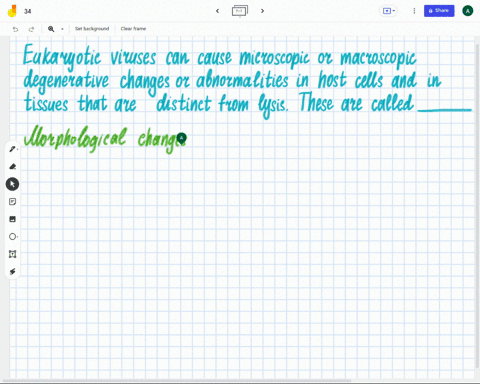Expand the frame bar thumbnail
The image size is (480, 384).
click(240, 11)
